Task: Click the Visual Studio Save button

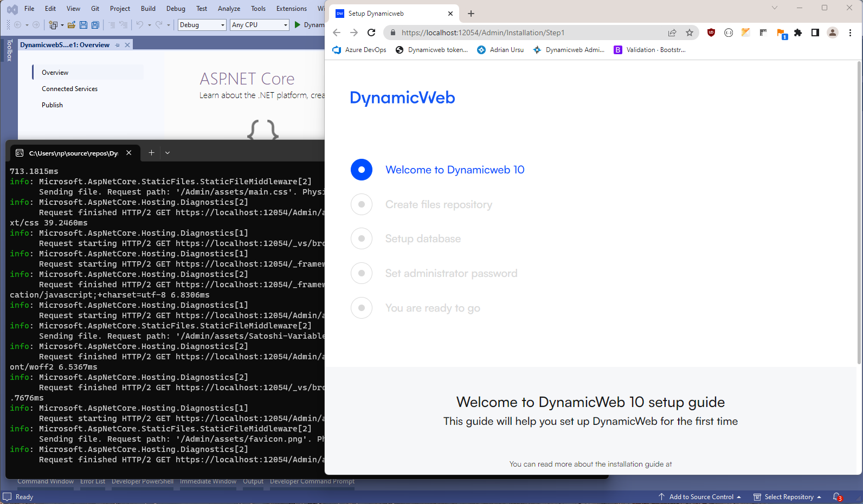Action: point(83,25)
